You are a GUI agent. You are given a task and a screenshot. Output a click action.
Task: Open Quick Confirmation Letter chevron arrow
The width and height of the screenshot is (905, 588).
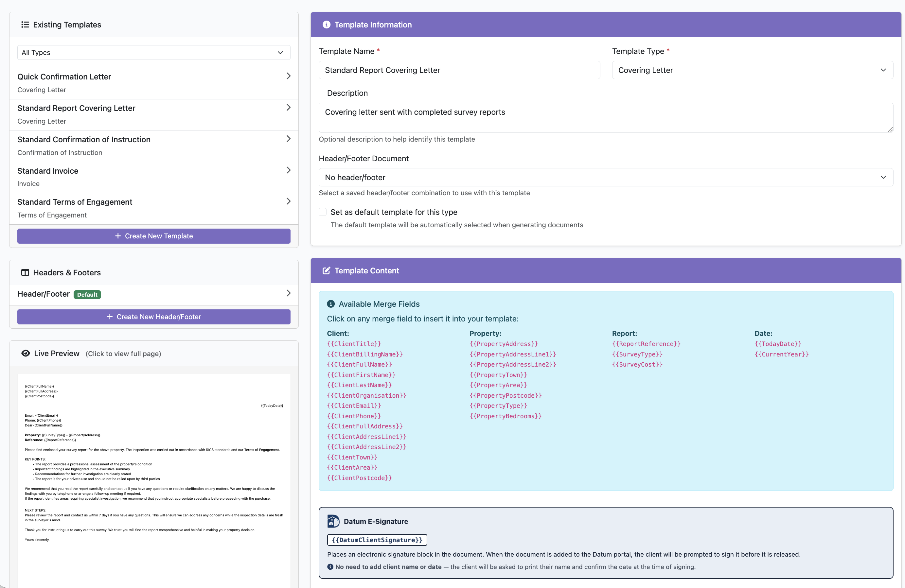[x=288, y=76]
